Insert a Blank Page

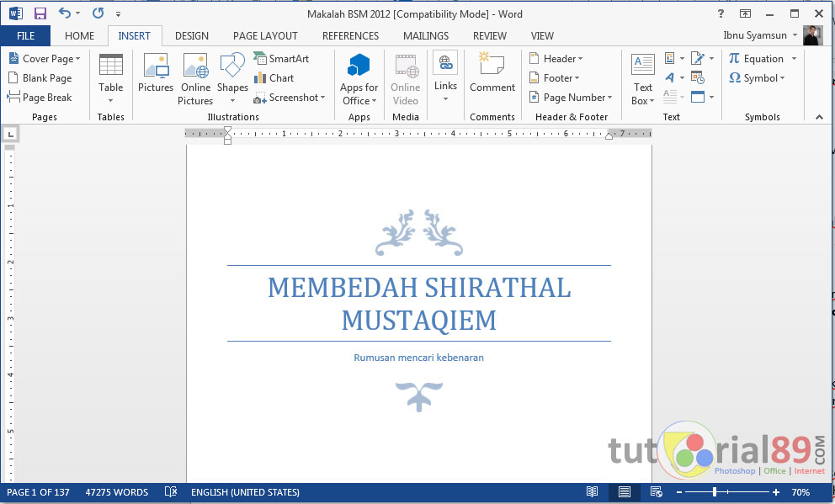point(40,77)
